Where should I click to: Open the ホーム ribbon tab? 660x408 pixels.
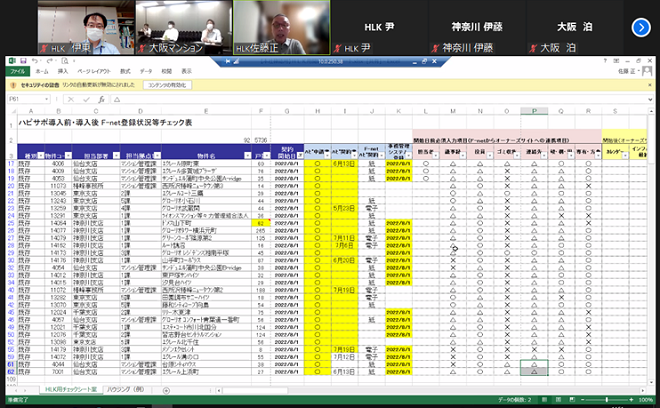tap(42, 71)
